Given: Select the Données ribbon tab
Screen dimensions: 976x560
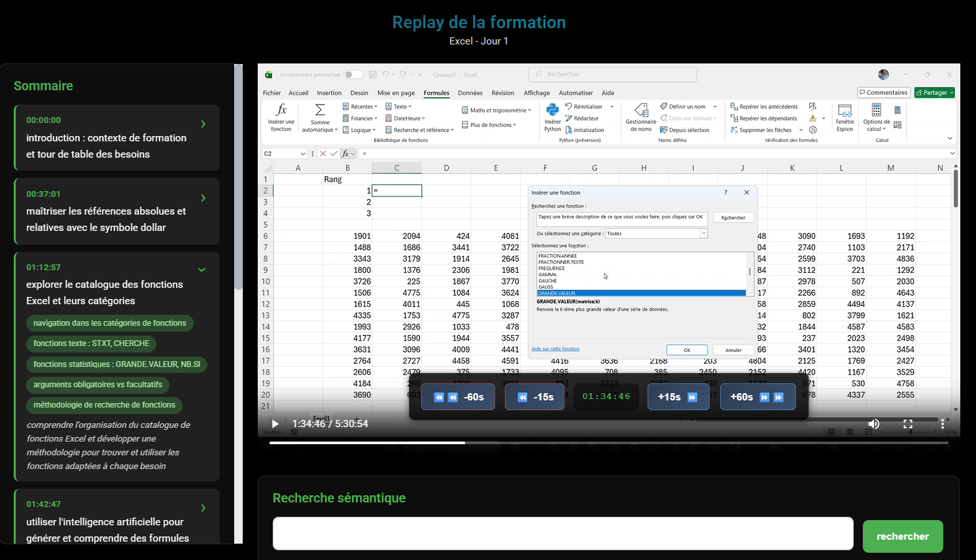Looking at the screenshot, I should [x=470, y=93].
